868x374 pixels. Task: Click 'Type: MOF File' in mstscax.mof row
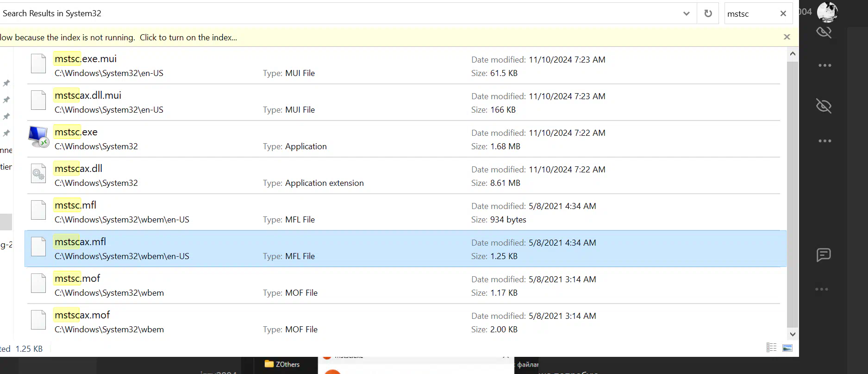(x=290, y=330)
